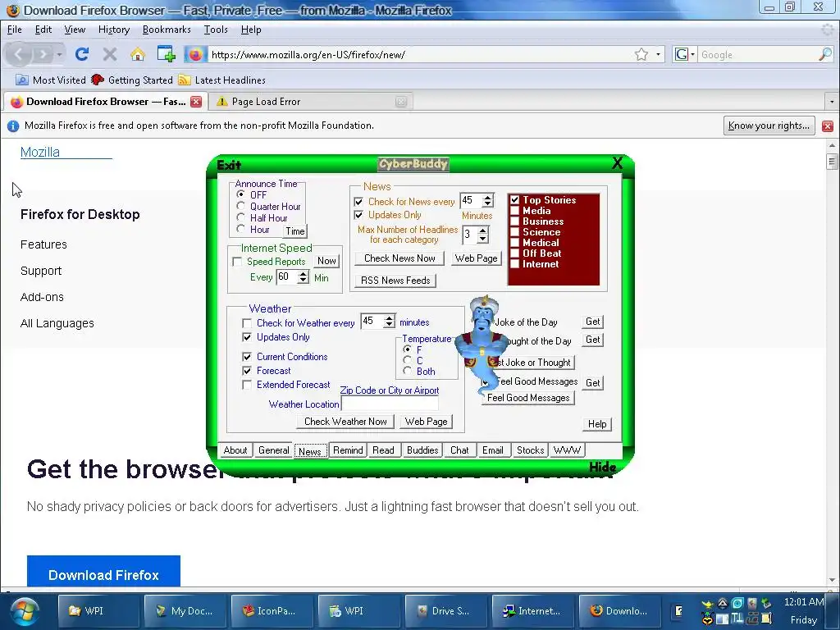This screenshot has height=630, width=840.
Task: Switch to CyberBuddy Stocks tab
Action: (x=531, y=450)
